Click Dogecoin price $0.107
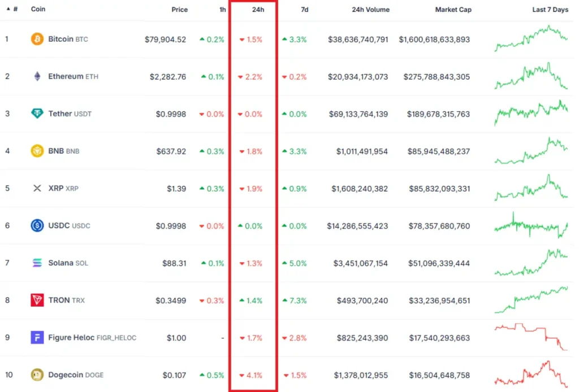 (174, 375)
